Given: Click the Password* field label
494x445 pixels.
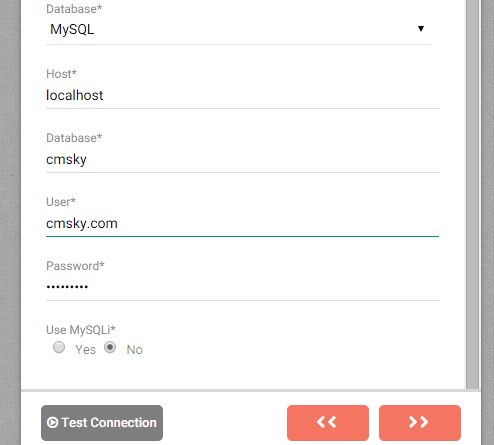Looking at the screenshot, I should pos(75,266).
